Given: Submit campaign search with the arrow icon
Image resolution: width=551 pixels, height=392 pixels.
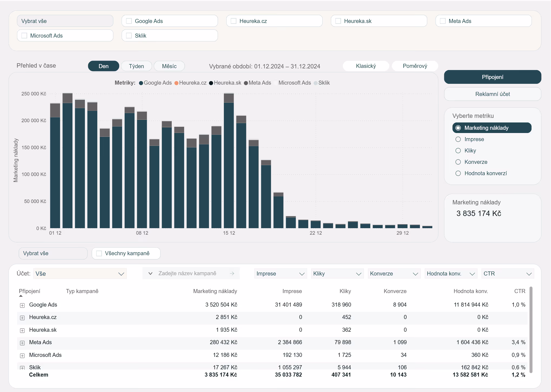Looking at the screenshot, I should (232, 273).
